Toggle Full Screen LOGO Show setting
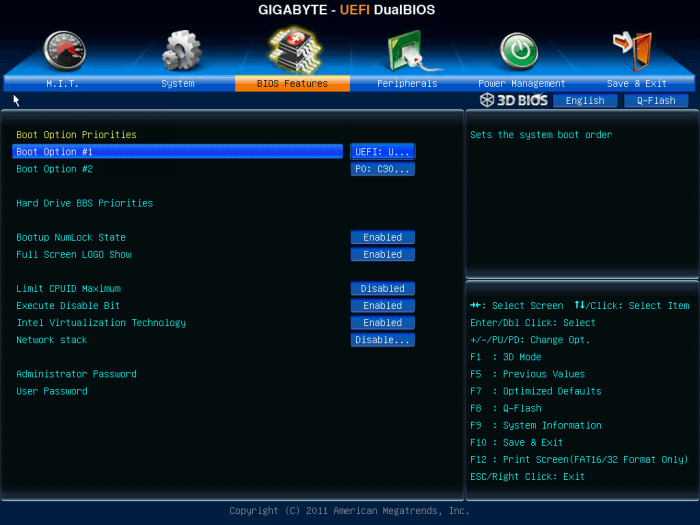700x525 pixels. click(x=382, y=254)
